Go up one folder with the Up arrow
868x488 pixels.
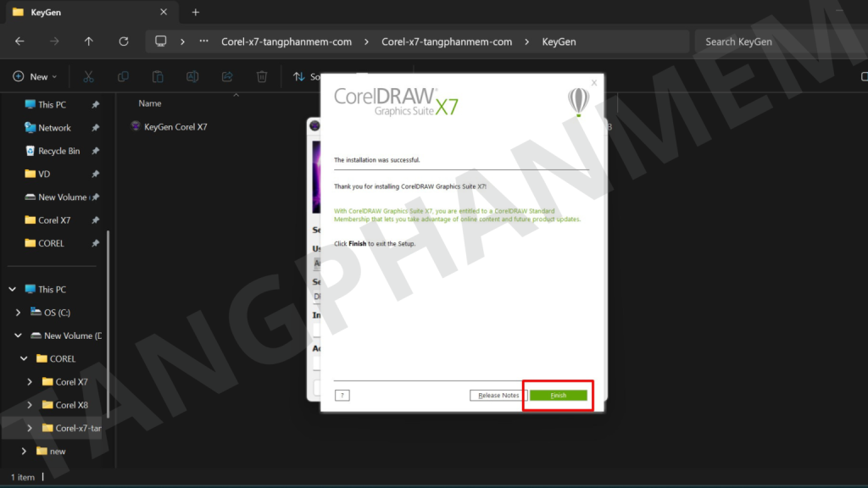[x=89, y=42]
